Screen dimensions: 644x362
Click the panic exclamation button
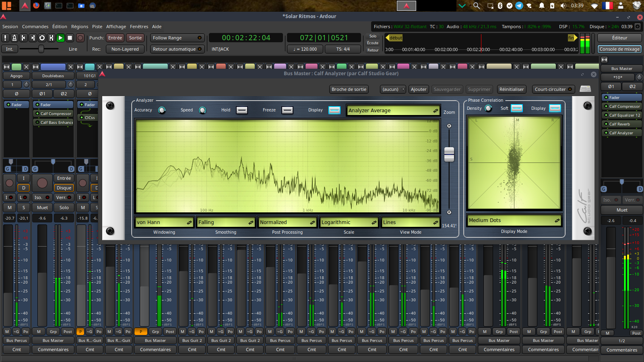click(5, 38)
